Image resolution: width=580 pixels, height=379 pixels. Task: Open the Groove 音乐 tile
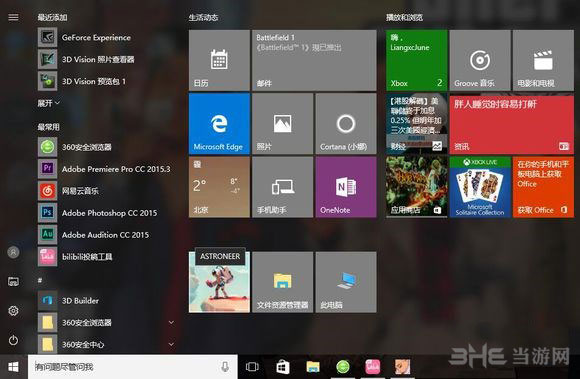(x=480, y=60)
